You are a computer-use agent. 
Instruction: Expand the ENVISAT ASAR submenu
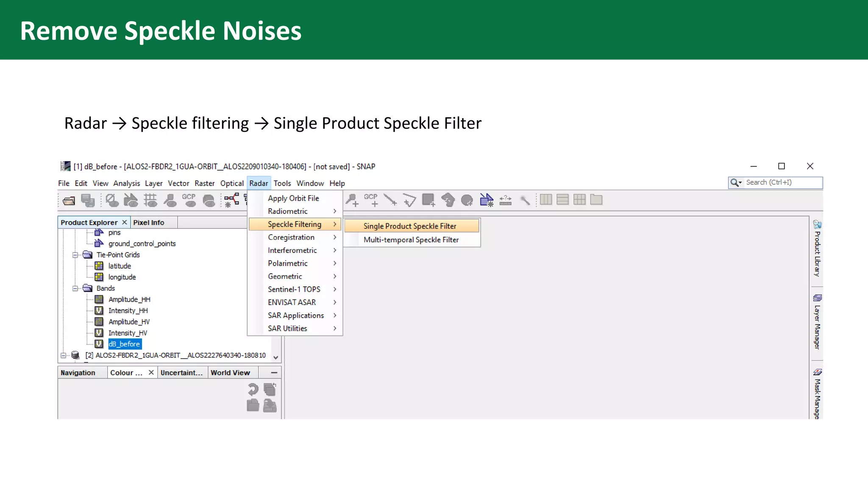click(295, 302)
